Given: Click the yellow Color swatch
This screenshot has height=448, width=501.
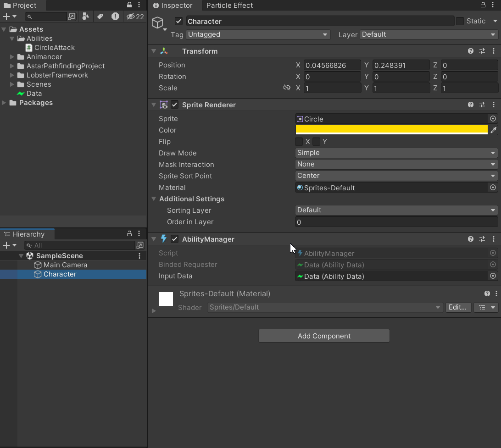Looking at the screenshot, I should pos(391,130).
